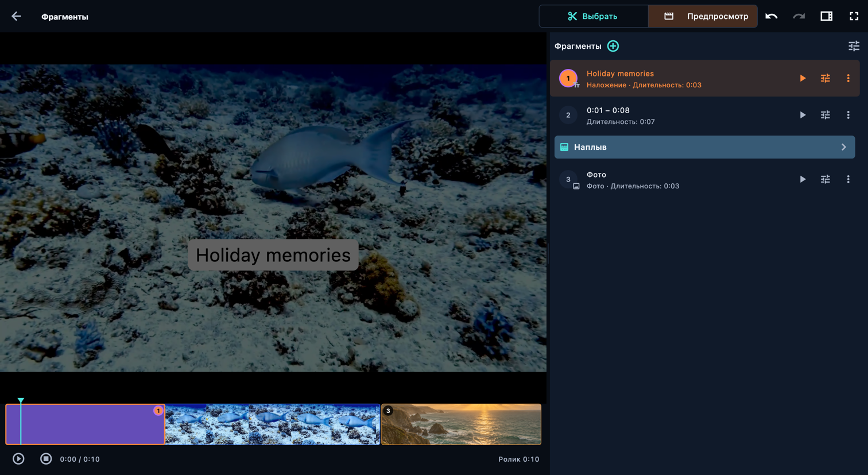Enter fullscreen mode

854,16
